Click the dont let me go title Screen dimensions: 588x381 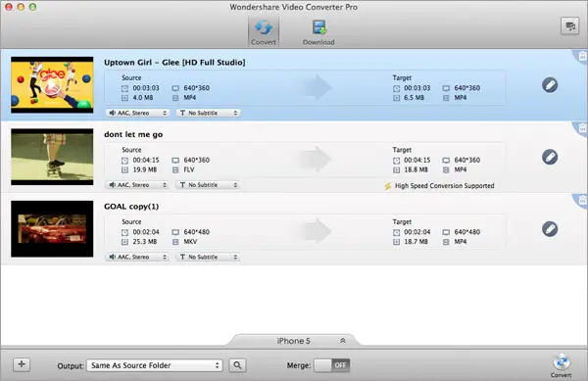click(133, 134)
